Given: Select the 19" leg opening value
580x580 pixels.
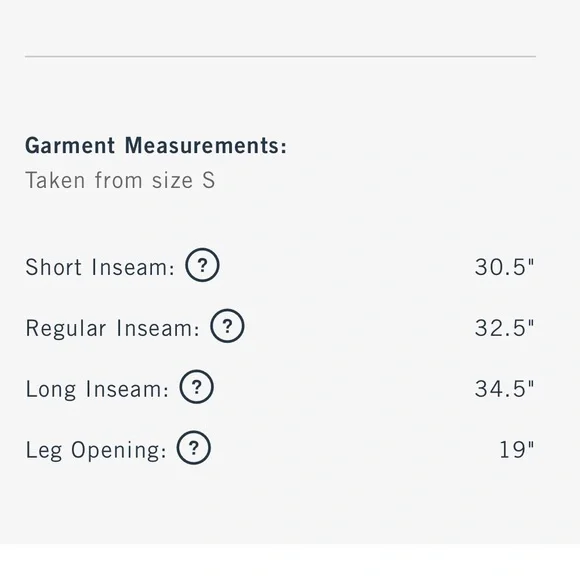Looking at the screenshot, I should tap(517, 450).
